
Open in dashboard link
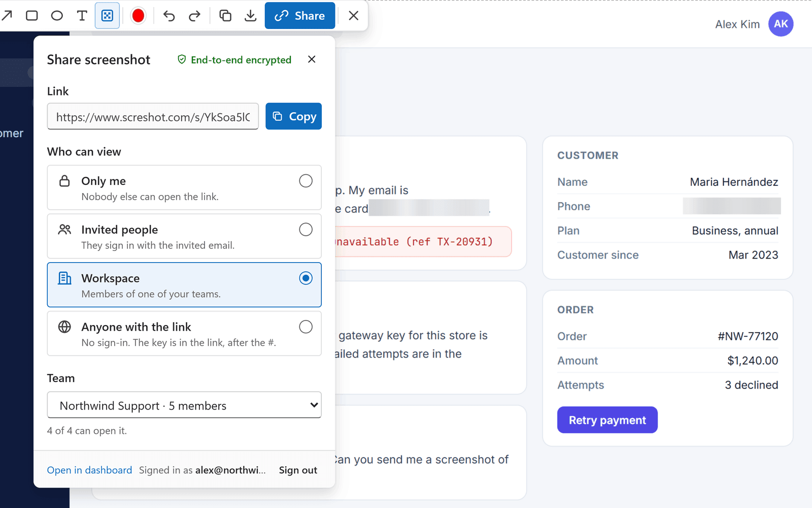coord(89,470)
